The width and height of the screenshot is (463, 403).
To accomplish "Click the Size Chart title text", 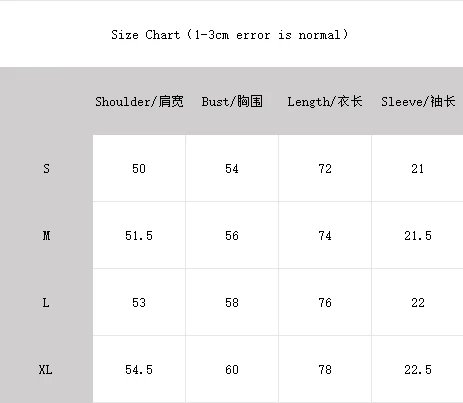I will pyautogui.click(x=230, y=35).
